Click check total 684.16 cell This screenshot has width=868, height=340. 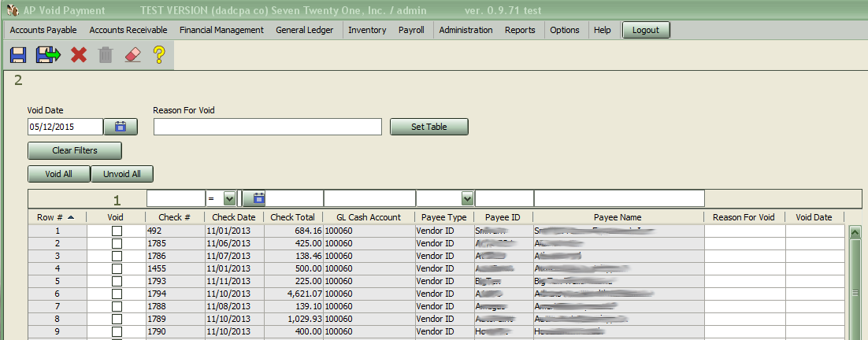pyautogui.click(x=293, y=231)
